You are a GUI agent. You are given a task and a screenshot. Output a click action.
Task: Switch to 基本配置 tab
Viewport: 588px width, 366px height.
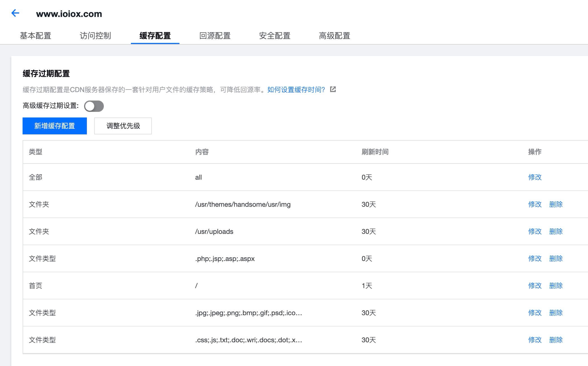click(x=36, y=36)
